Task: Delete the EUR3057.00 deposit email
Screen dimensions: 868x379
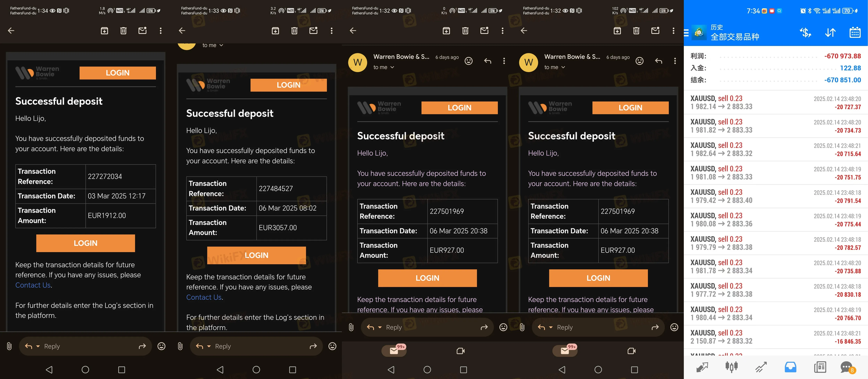Action: [294, 31]
